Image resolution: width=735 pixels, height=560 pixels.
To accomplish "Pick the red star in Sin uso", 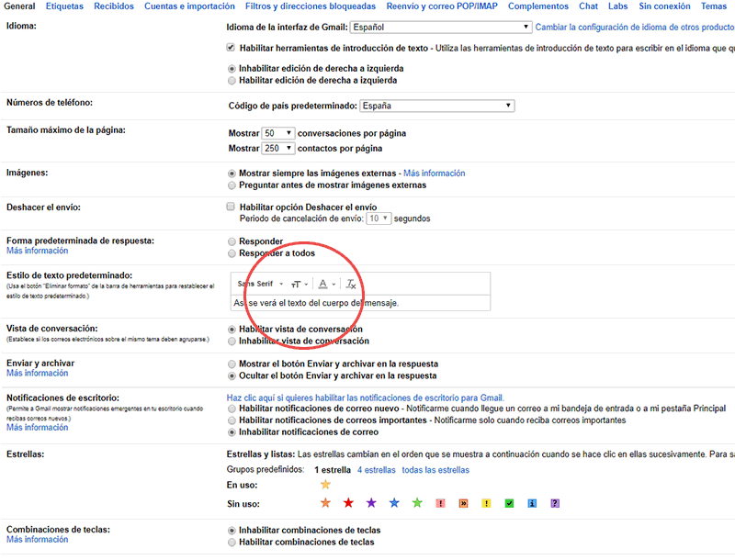I will 348,503.
